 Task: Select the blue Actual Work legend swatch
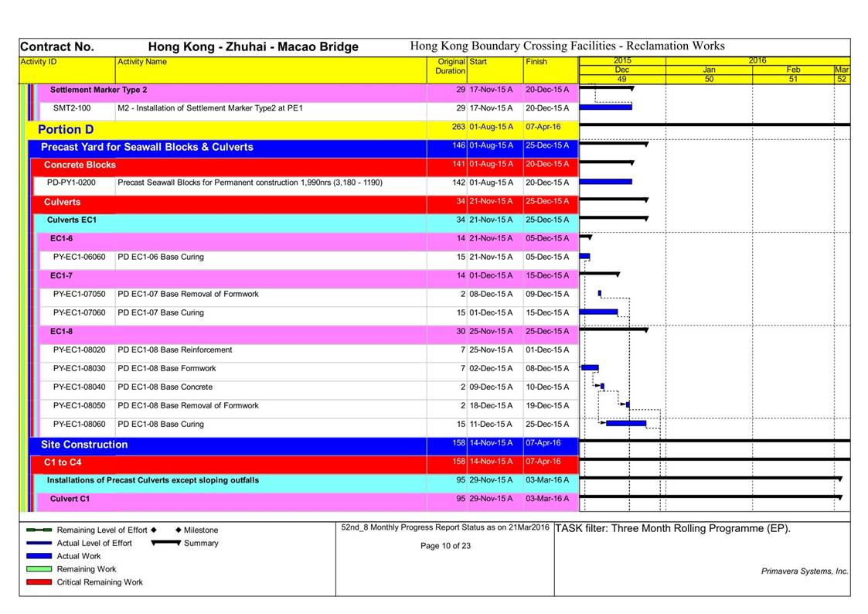click(x=39, y=556)
